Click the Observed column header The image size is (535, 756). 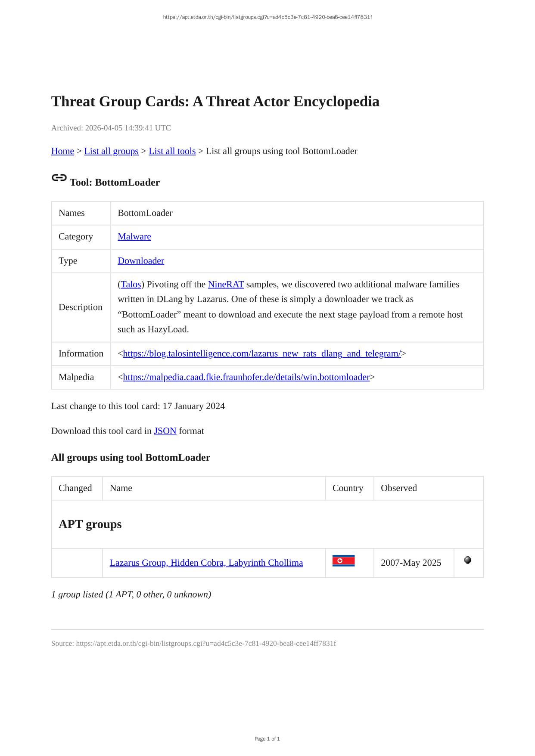point(399,488)
